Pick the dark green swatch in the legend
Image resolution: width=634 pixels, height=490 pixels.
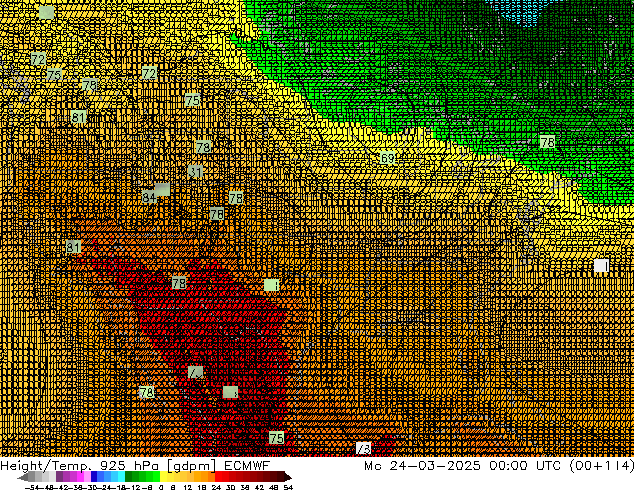pyautogui.click(x=129, y=476)
